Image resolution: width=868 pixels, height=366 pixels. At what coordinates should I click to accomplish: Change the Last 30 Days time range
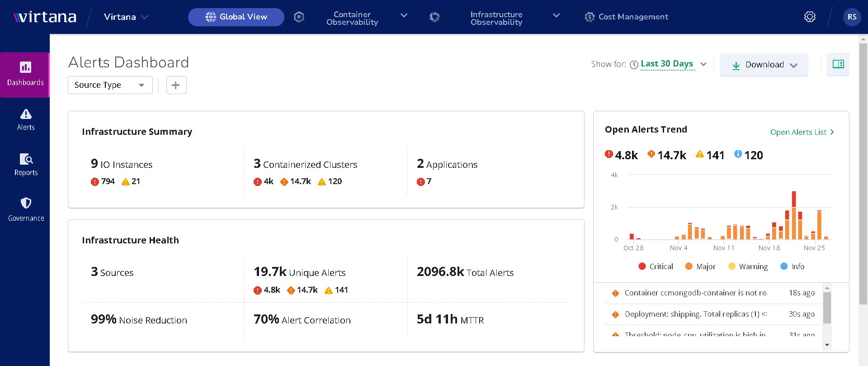coord(667,64)
